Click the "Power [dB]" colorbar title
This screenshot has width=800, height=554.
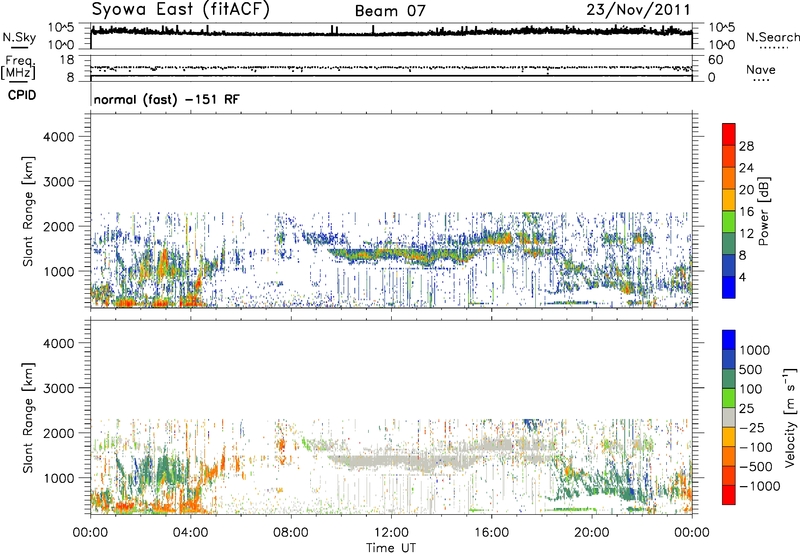(x=763, y=211)
